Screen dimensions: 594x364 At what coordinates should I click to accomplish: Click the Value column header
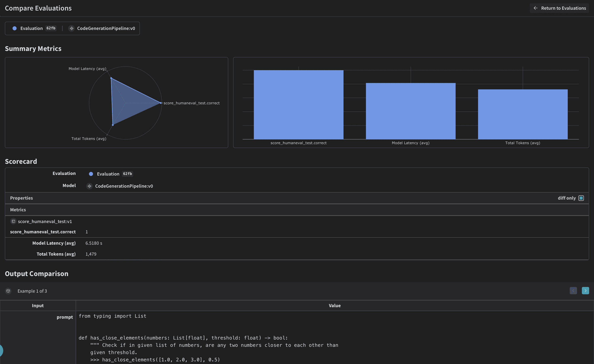[x=335, y=306]
